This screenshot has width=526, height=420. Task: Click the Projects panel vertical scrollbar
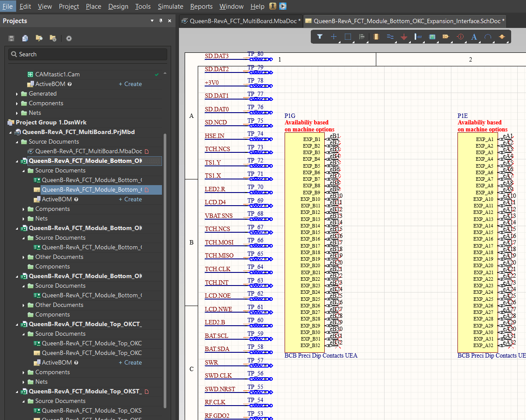pos(165,271)
